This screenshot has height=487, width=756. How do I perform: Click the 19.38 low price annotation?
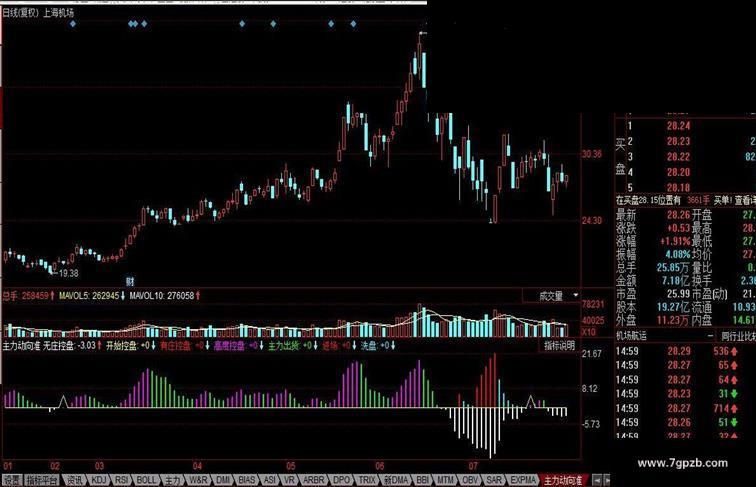coord(68,273)
